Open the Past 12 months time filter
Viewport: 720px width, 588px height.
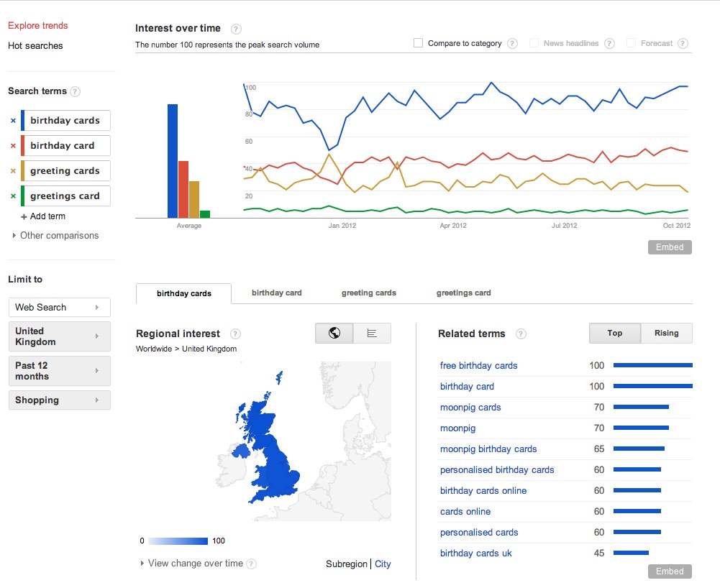(x=59, y=371)
